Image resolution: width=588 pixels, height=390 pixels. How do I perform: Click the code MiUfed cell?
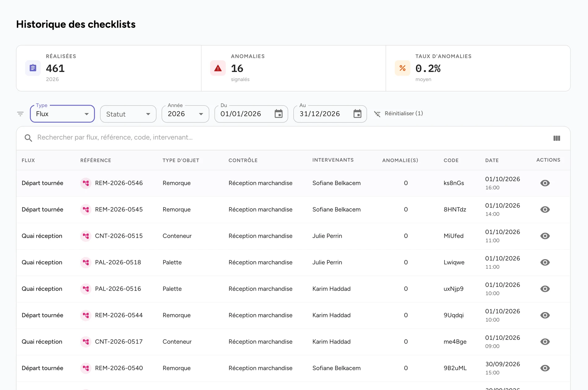tap(453, 236)
